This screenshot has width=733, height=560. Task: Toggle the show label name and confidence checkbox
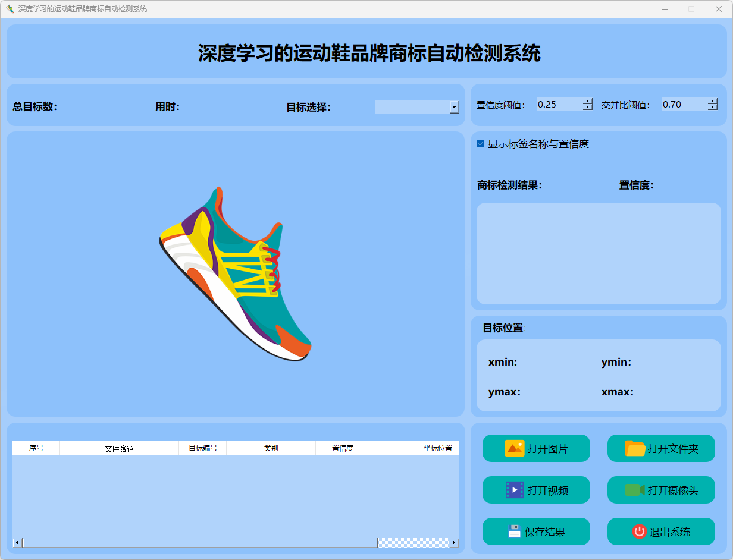[x=481, y=144]
